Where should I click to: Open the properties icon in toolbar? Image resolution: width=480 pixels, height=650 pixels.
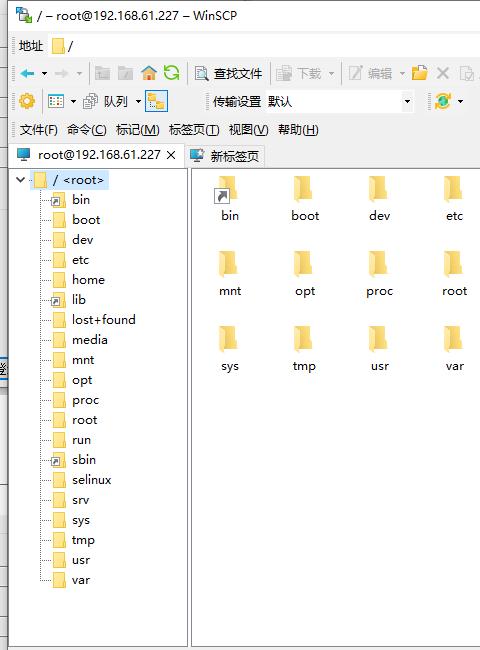pos(467,74)
